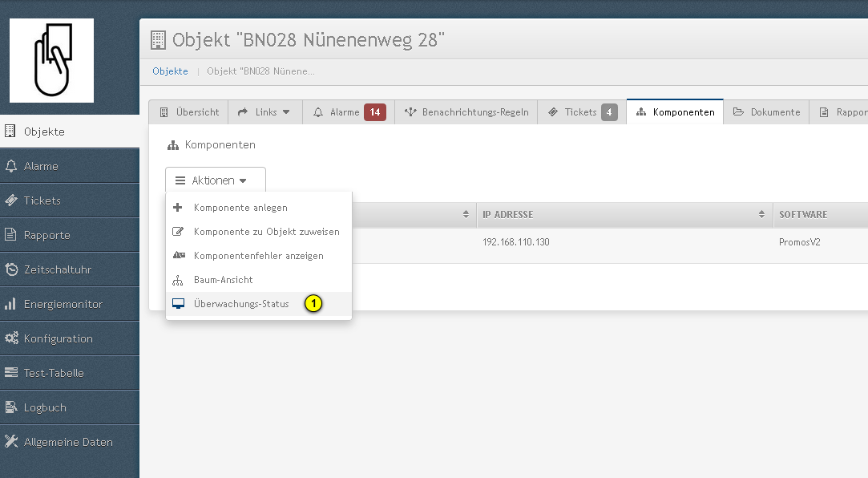868x478 pixels.
Task: Click the breadcrumb text Objekt "BN028 Nünene...
Action: click(x=260, y=71)
